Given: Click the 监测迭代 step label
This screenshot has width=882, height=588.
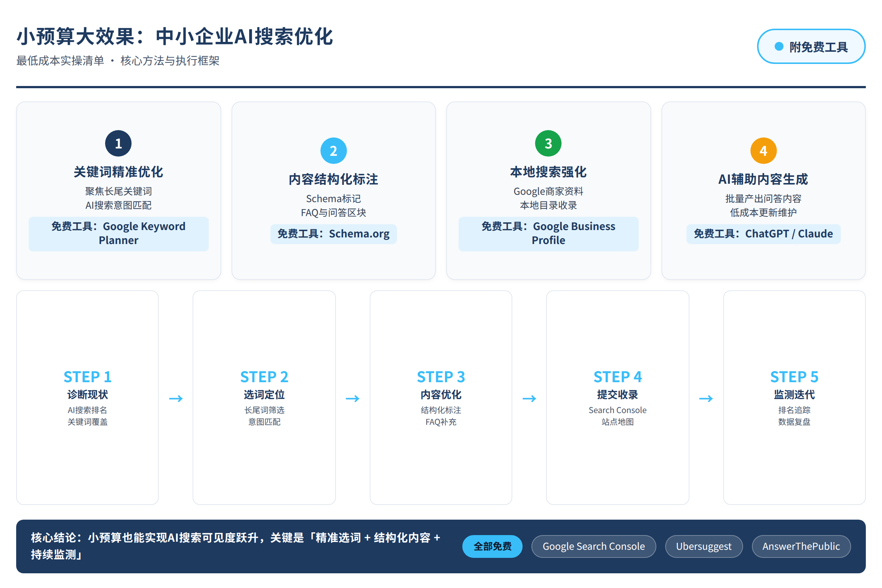Looking at the screenshot, I should click(x=794, y=394).
